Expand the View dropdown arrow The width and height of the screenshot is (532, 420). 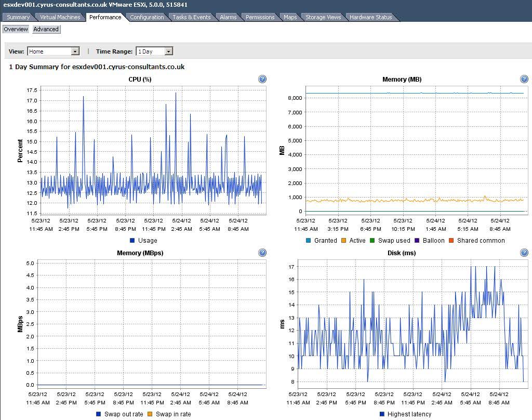(x=75, y=51)
